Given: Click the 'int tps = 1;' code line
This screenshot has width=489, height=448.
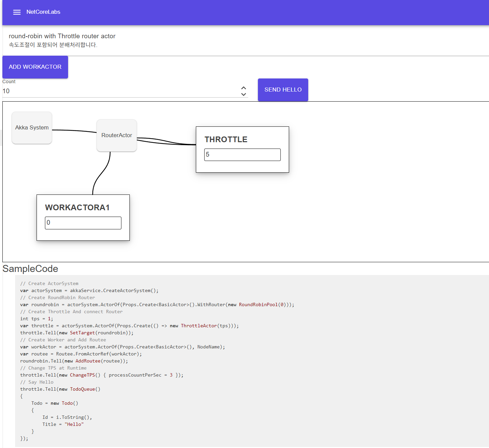Looking at the screenshot, I should coord(37,319).
